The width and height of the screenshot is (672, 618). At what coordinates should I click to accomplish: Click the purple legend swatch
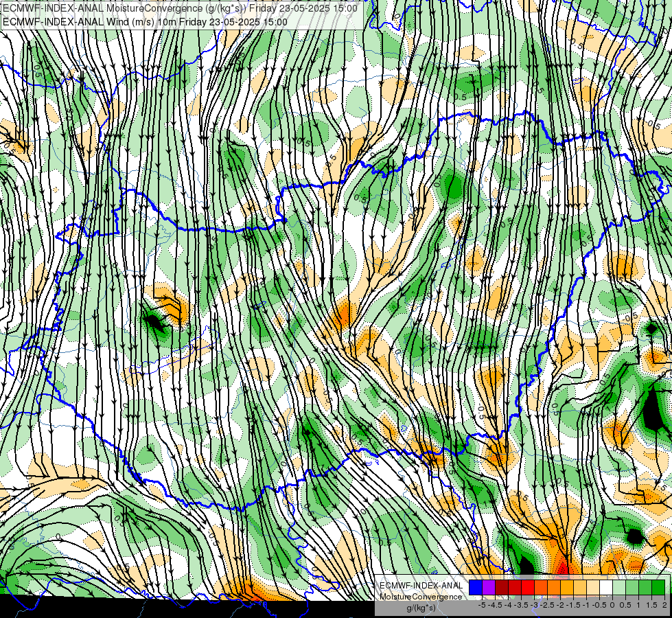[x=489, y=588]
